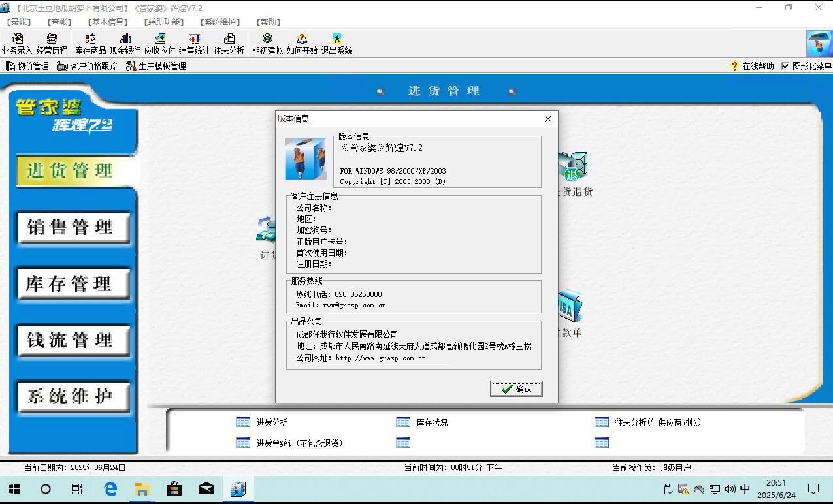Select the 进货管理 sidebar tab
The width and height of the screenshot is (833, 504).
tap(73, 170)
